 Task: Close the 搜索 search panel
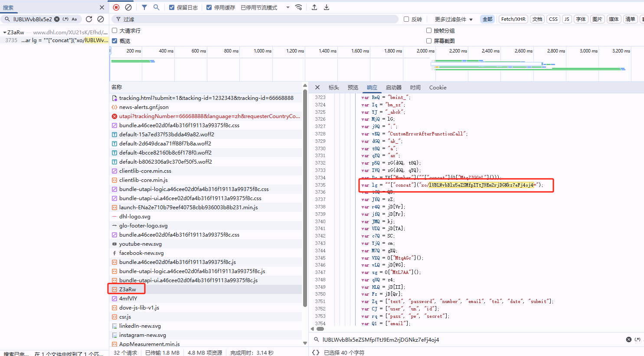[x=102, y=7]
